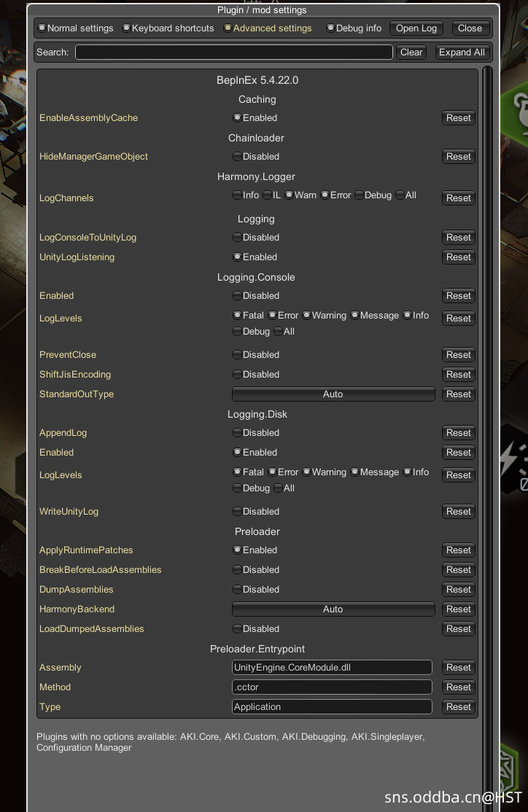Image resolution: width=528 pixels, height=812 pixels.
Task: Reset the LogChannels setting
Action: [458, 198]
